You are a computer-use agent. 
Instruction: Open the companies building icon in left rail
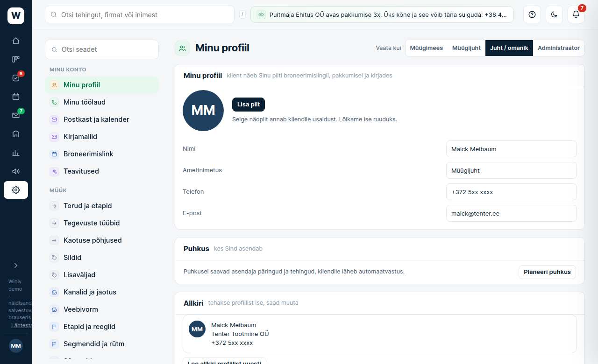point(16,134)
